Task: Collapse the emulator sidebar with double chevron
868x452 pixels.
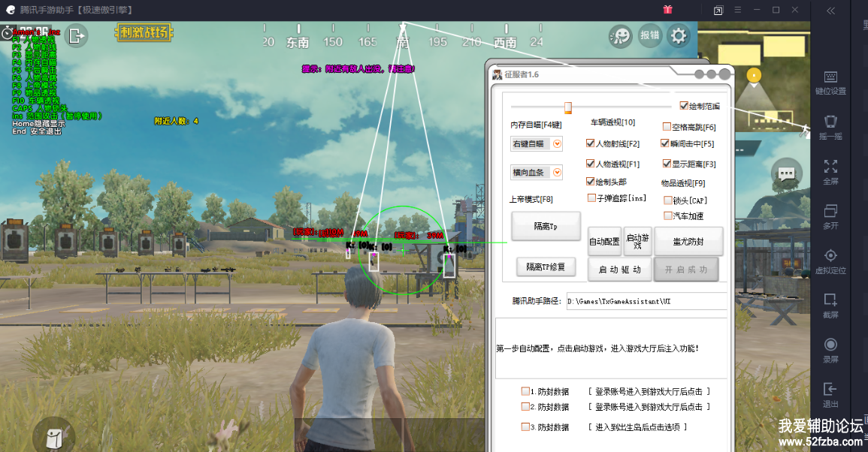Action: click(830, 11)
